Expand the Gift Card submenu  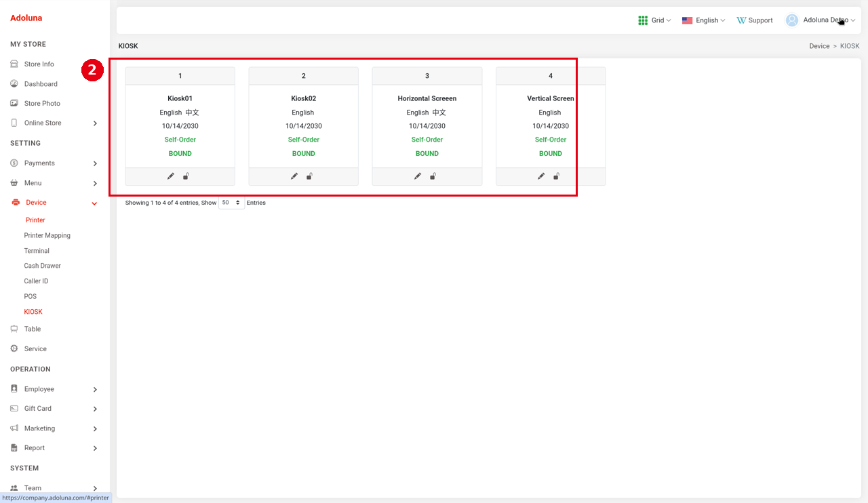(54, 409)
